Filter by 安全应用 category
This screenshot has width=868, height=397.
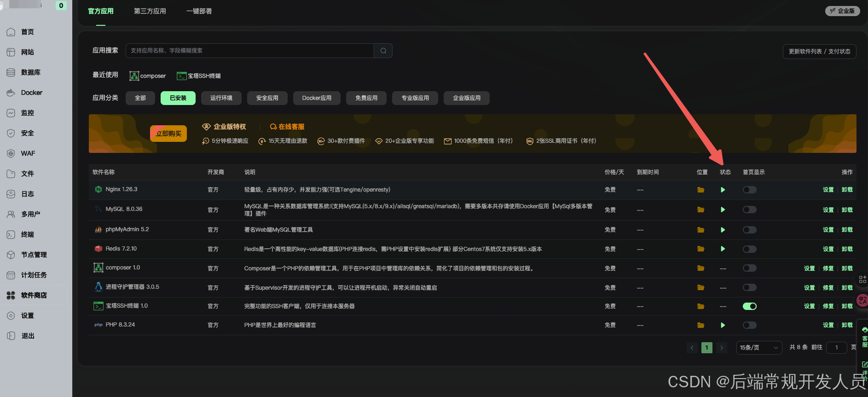[x=267, y=98]
